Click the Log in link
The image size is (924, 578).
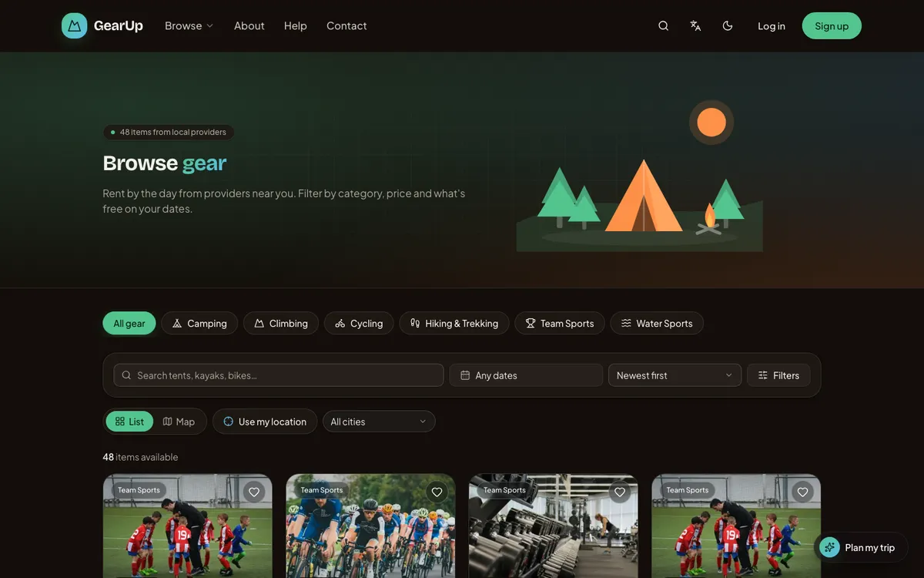772,25
